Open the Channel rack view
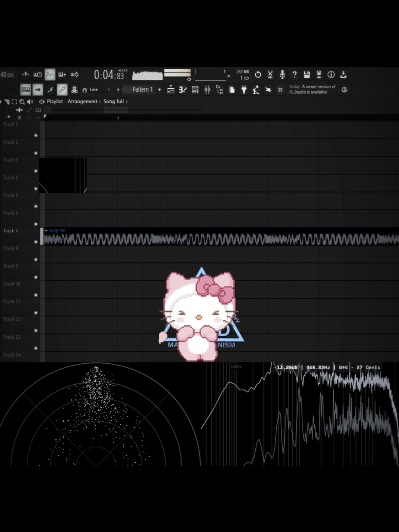 click(x=195, y=90)
